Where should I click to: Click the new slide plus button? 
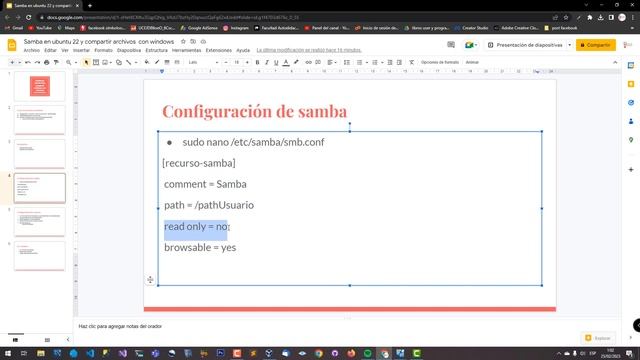[12, 62]
